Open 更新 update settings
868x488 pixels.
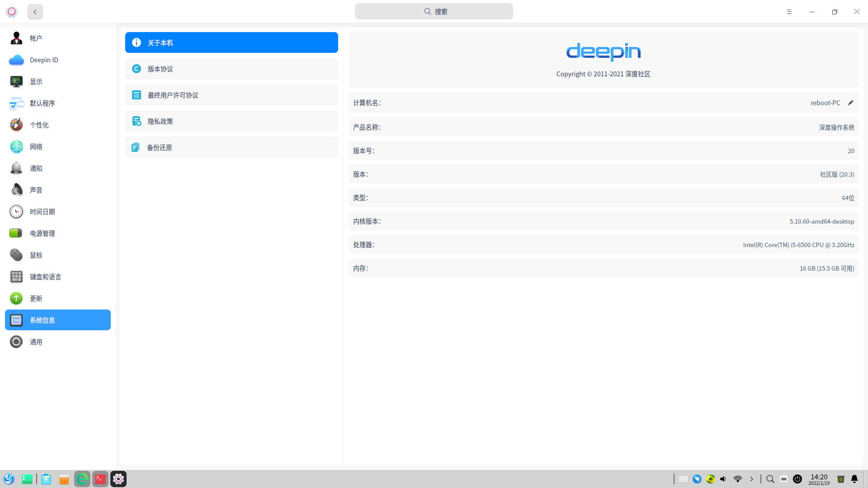point(36,299)
